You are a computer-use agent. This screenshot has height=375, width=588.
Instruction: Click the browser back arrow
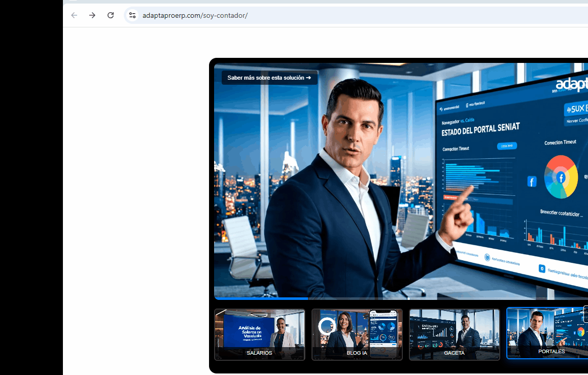click(x=74, y=15)
